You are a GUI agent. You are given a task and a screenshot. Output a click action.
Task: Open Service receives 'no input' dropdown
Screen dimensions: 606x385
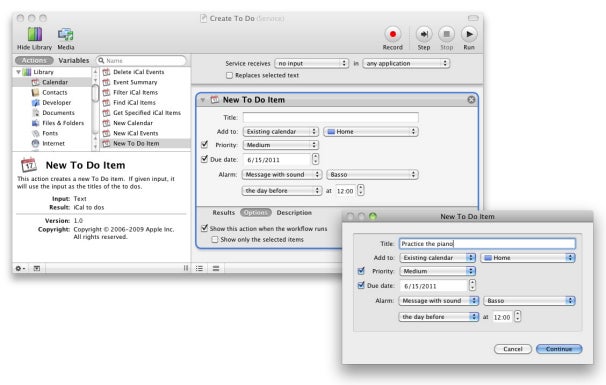pos(312,63)
